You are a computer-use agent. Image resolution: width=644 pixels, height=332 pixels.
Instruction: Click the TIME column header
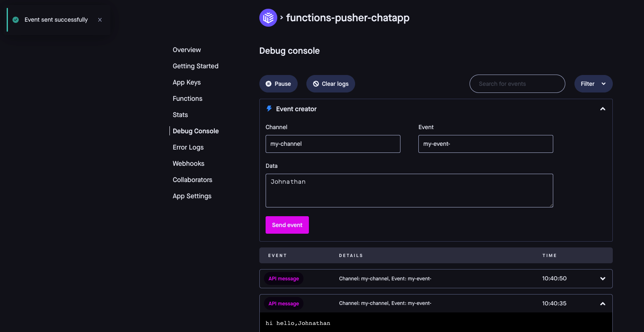[x=550, y=255]
